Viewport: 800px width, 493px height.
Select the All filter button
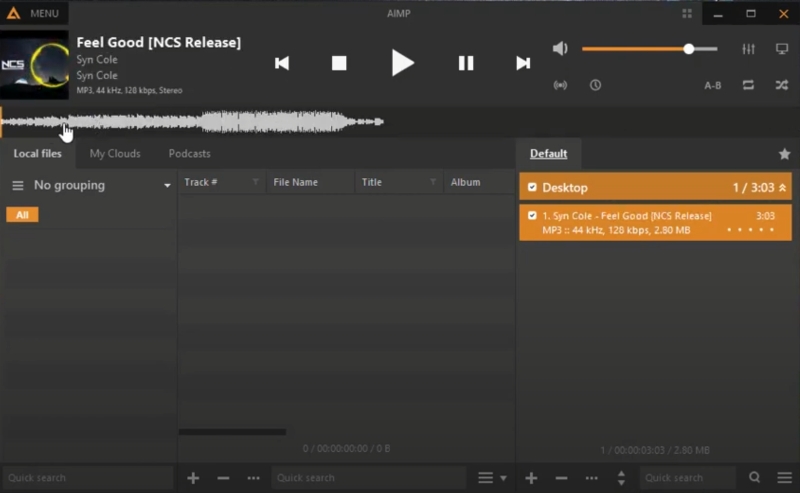pyautogui.click(x=22, y=215)
